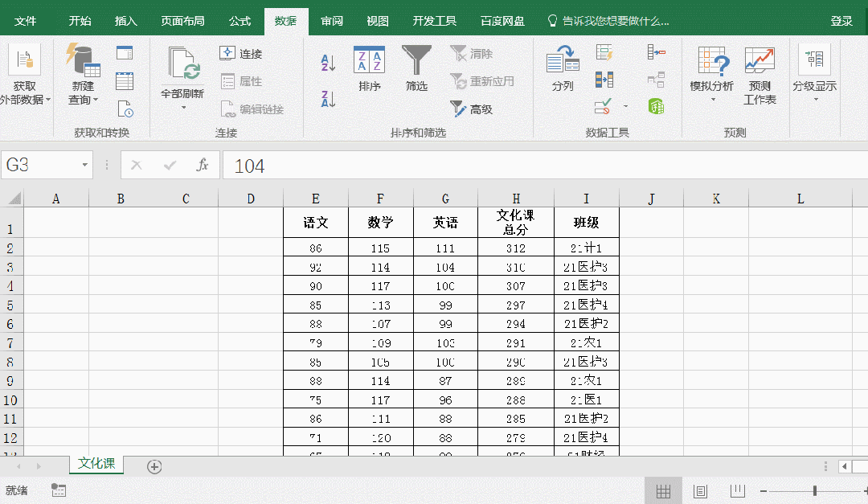This screenshot has width=868, height=504.
Task: Toggle the Filter funnel (筛选)
Action: pos(416,68)
